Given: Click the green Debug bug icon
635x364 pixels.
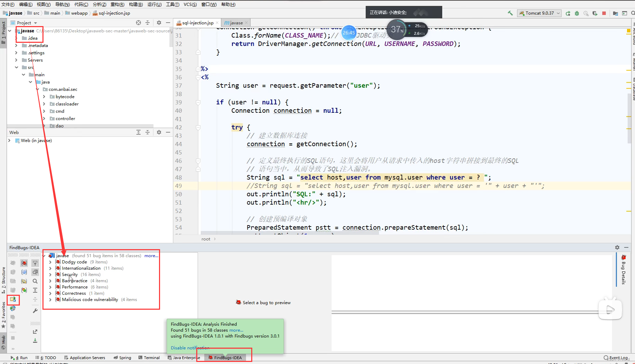Looking at the screenshot, I should click(577, 13).
